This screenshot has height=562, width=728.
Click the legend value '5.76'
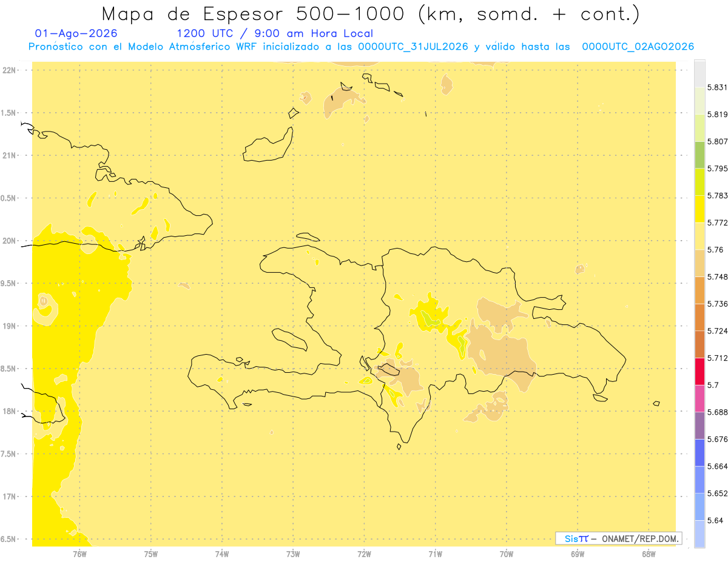pyautogui.click(x=715, y=250)
